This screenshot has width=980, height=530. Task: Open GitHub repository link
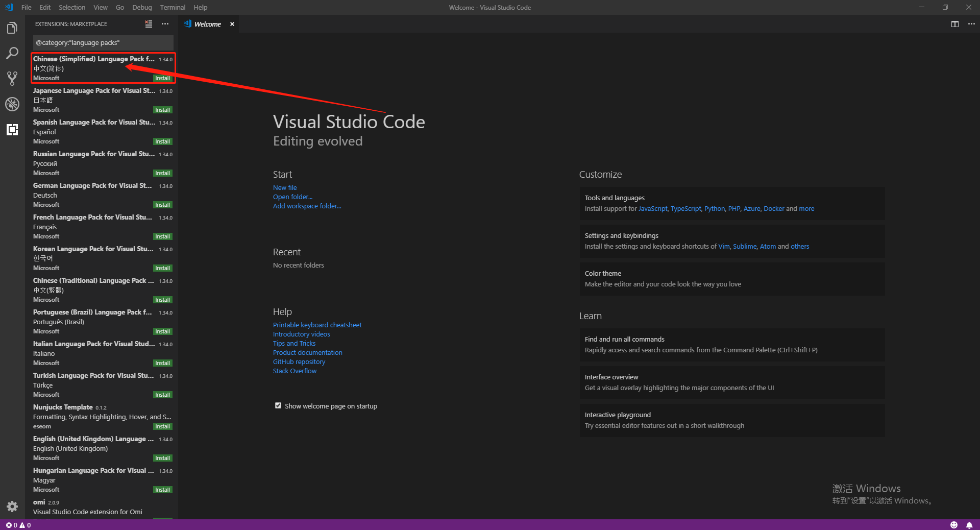(x=299, y=362)
